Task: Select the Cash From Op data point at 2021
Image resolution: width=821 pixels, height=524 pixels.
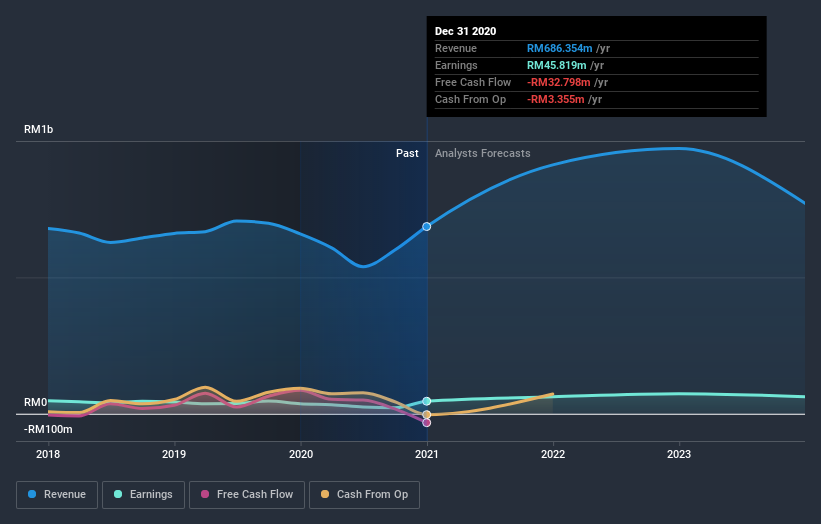Action: coord(427,415)
